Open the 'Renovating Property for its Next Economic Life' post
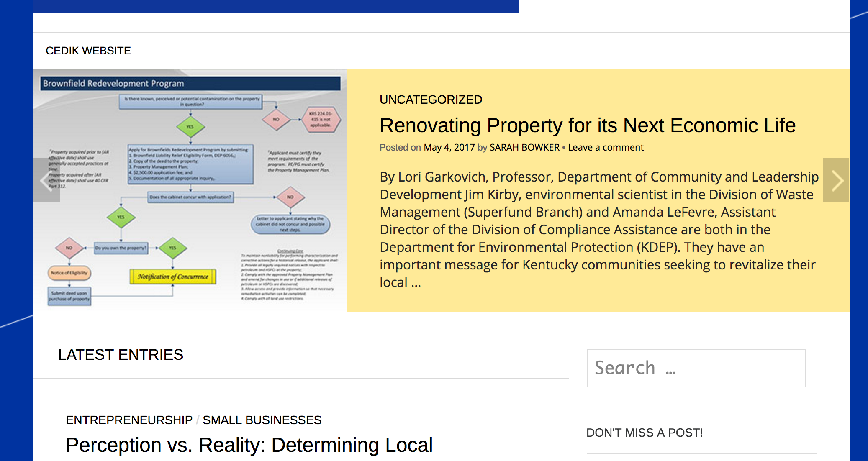The height and width of the screenshot is (461, 868). [x=587, y=125]
